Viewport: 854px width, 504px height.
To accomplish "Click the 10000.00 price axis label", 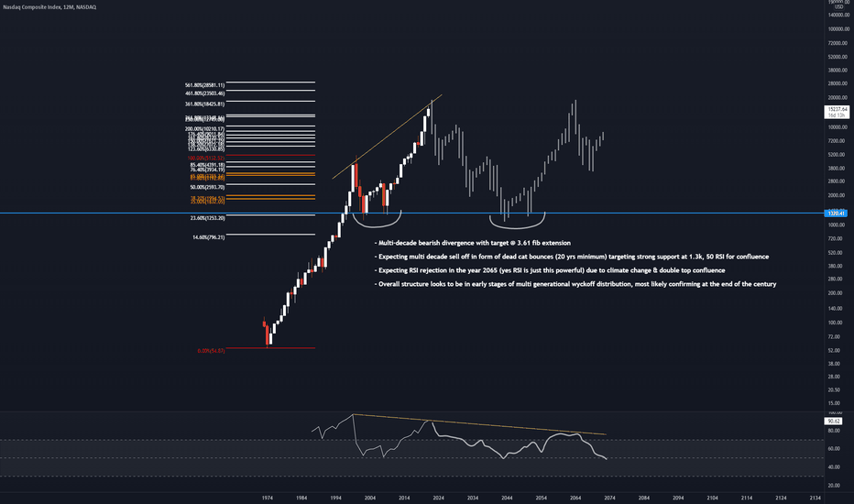I will [838, 127].
